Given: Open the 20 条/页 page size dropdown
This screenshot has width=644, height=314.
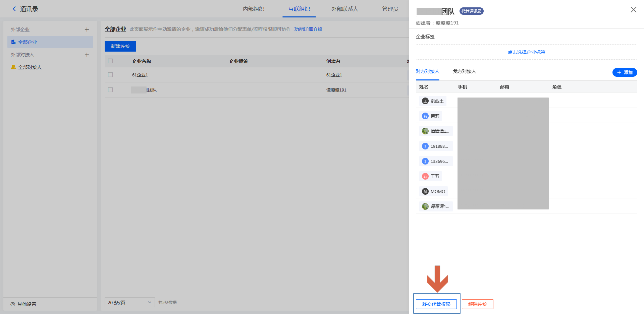Looking at the screenshot, I should tap(129, 302).
